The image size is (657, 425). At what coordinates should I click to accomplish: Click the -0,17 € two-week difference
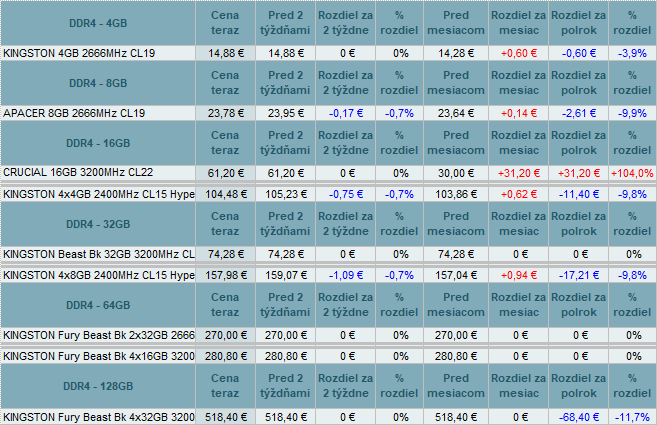[346, 113]
